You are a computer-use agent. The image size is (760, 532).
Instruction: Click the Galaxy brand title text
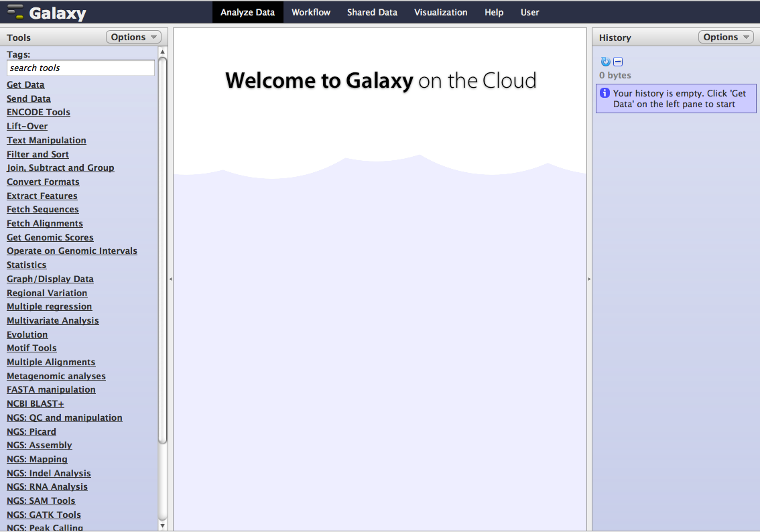pos(58,13)
